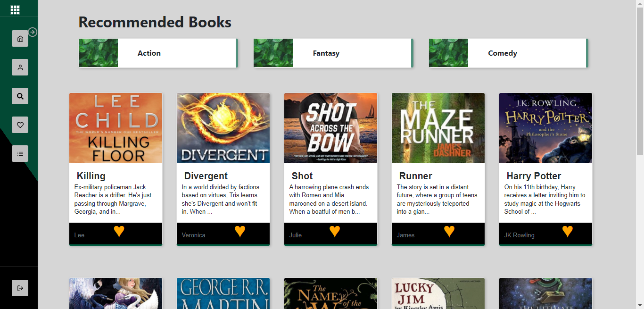This screenshot has height=309, width=644.
Task: Select the Action genre card
Action: point(158,53)
